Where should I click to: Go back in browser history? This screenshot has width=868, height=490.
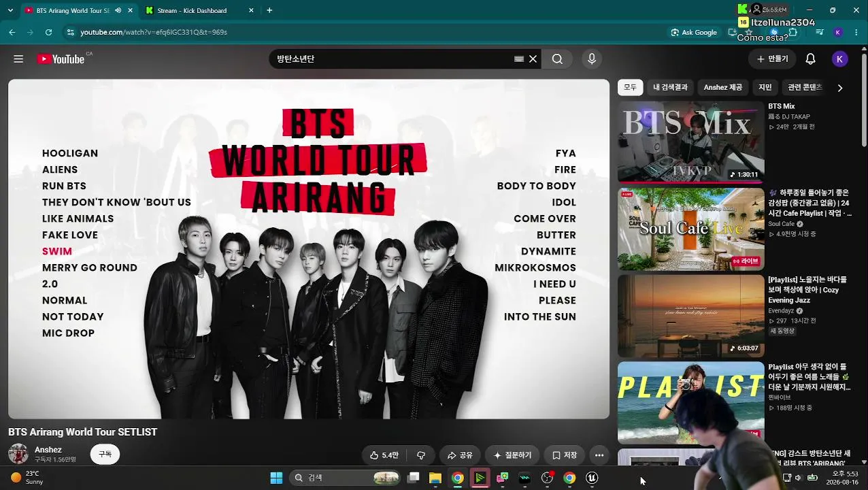12,32
